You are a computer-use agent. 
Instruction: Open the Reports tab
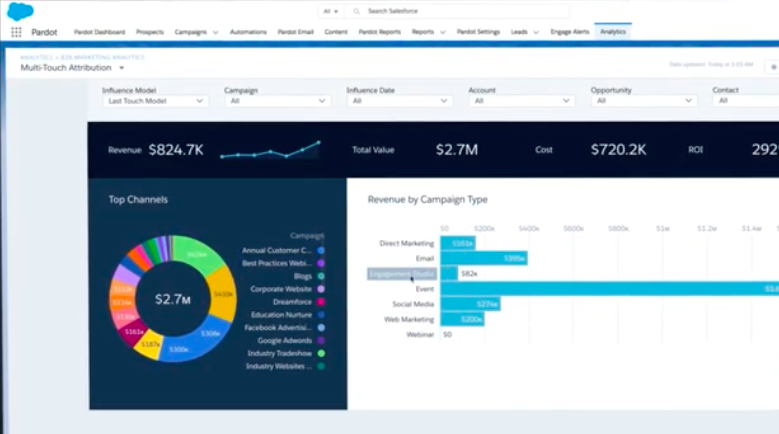[x=423, y=32]
